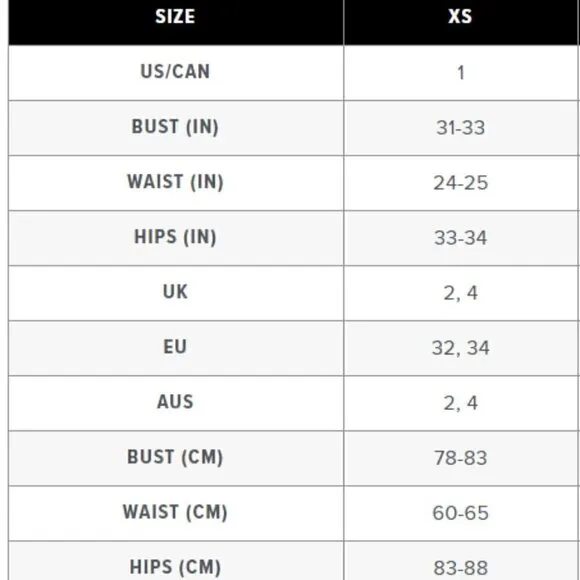Select the EU size value 32, 34

(x=461, y=348)
